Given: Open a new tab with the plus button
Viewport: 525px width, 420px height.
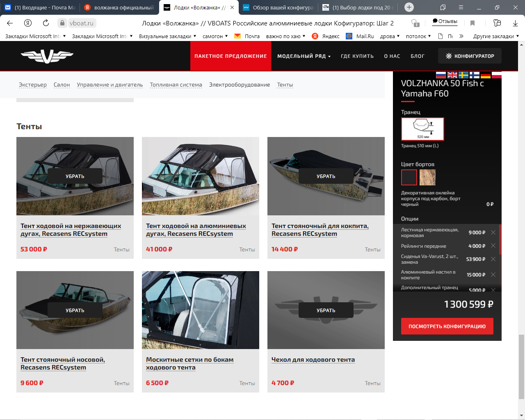Looking at the screenshot, I should (x=409, y=7).
